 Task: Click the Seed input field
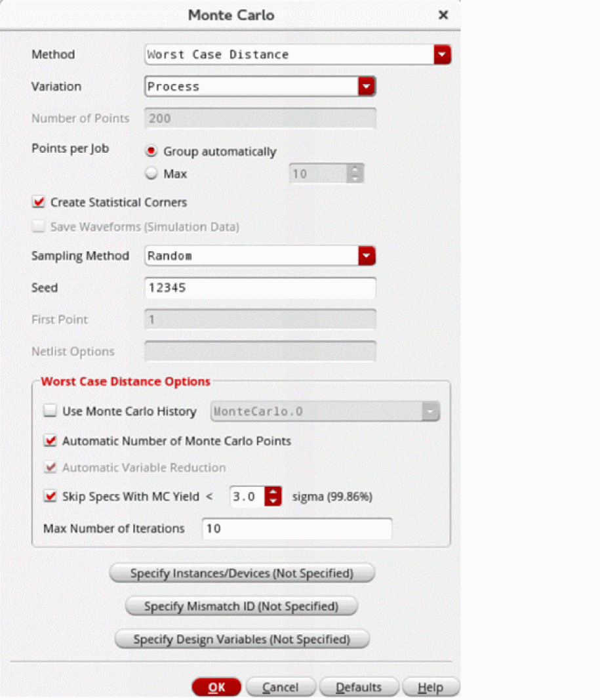pyautogui.click(x=260, y=287)
